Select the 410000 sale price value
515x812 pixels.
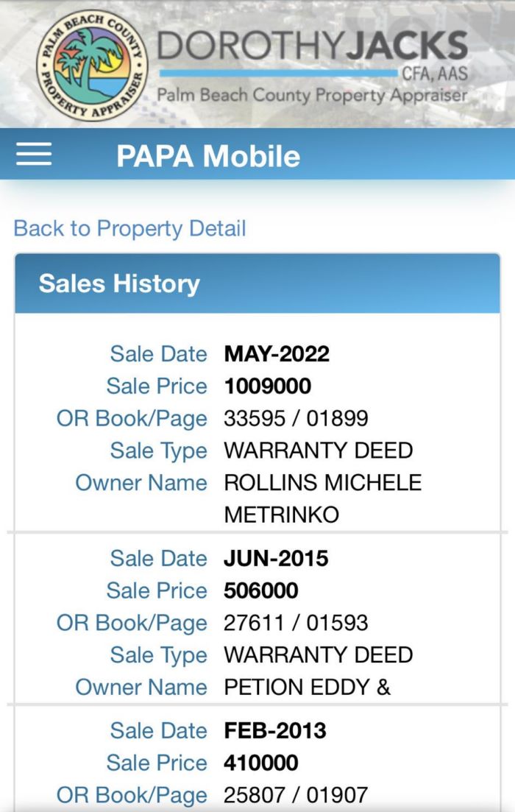261,763
